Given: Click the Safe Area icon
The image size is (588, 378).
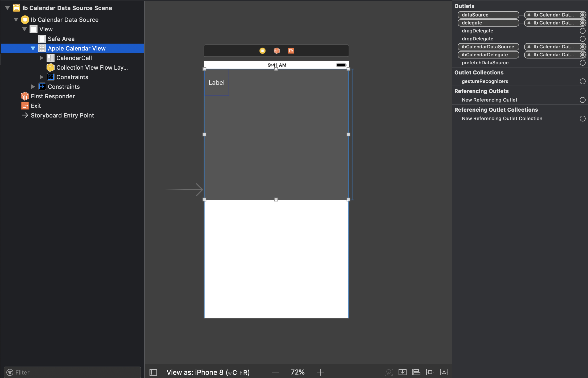Looking at the screenshot, I should click(x=42, y=39).
